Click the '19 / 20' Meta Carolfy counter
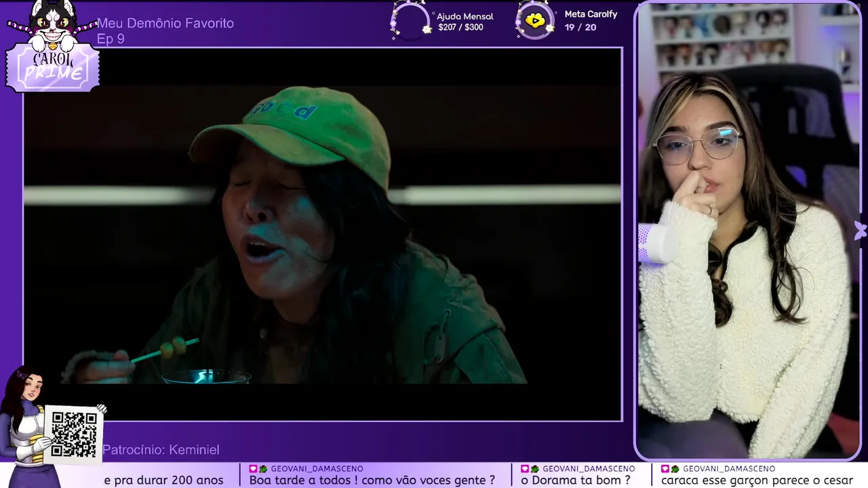The image size is (868, 488). (x=580, y=28)
